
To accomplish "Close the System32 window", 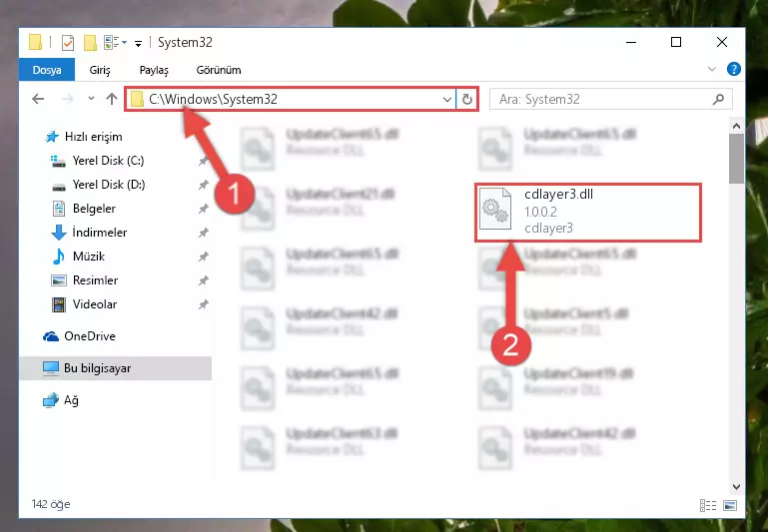I will pos(722,43).
